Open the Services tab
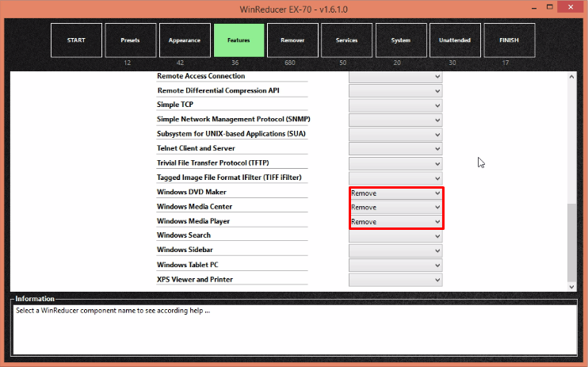The image size is (588, 367). 346,40
